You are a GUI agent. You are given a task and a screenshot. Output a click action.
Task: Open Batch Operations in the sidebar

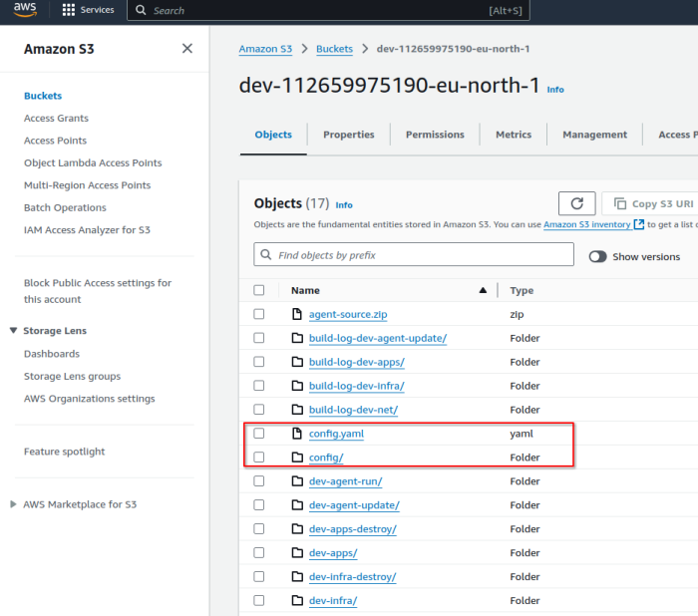click(65, 207)
